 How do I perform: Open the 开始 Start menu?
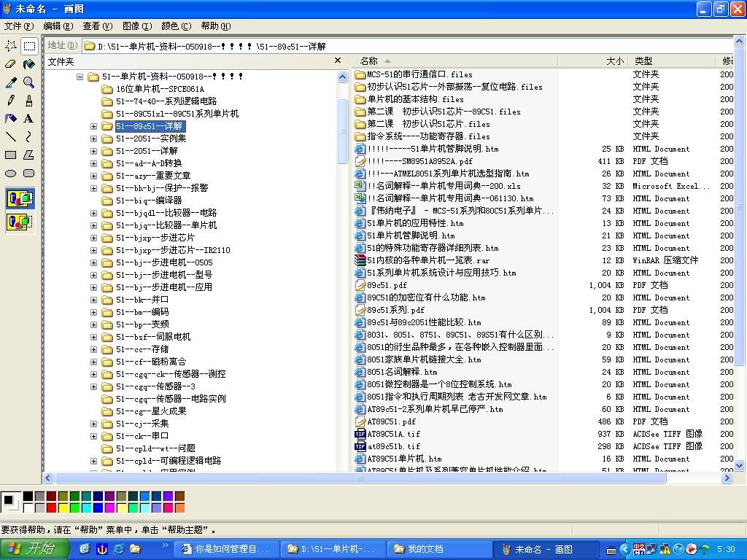click(35, 549)
